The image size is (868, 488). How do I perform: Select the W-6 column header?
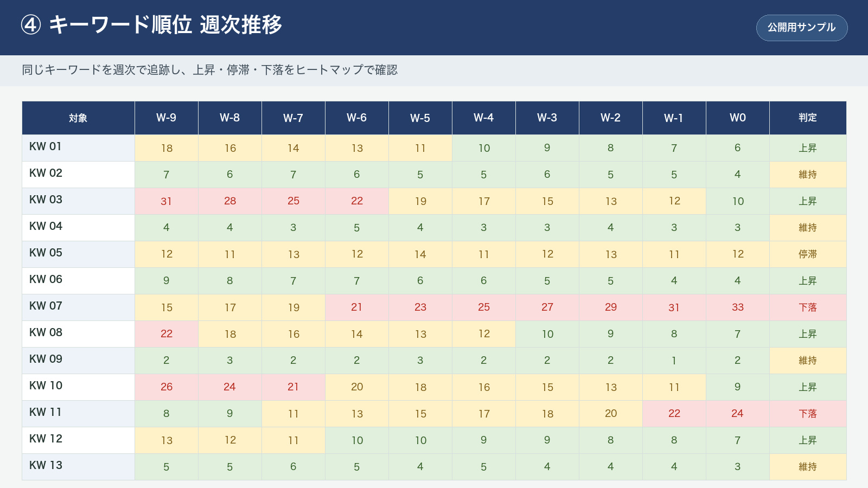click(357, 118)
